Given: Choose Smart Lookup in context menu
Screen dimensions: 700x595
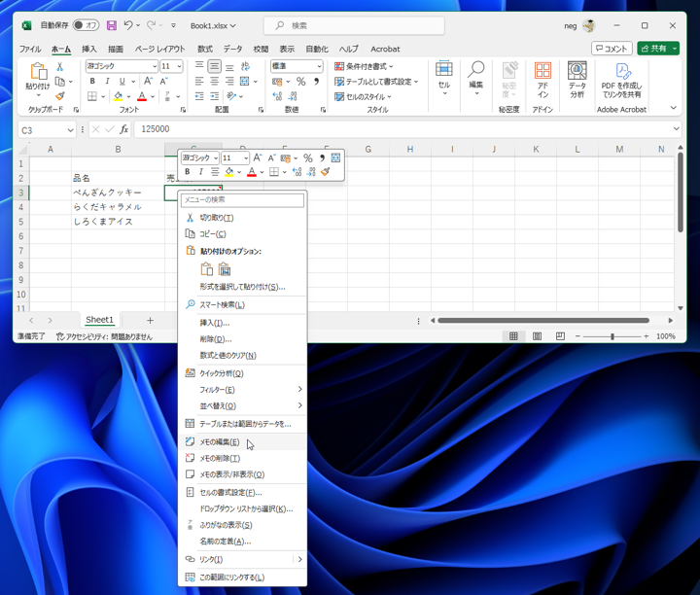Looking at the screenshot, I should [x=242, y=304].
